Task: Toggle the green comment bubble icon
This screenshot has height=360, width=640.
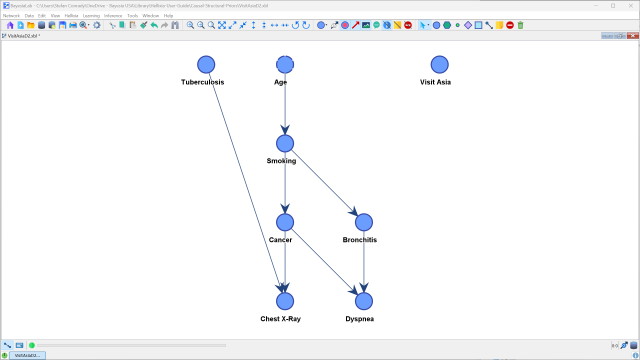Action: (376, 25)
